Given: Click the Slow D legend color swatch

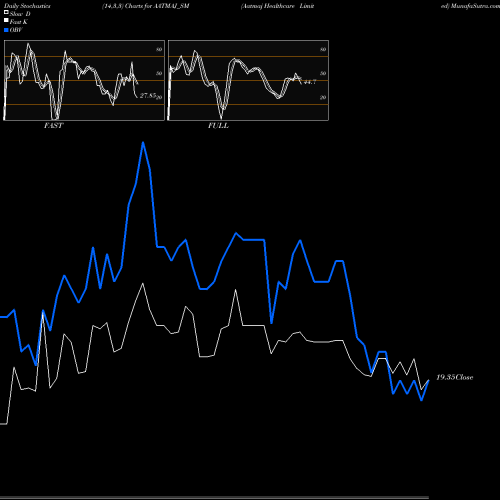Looking at the screenshot, I should (x=6, y=12).
